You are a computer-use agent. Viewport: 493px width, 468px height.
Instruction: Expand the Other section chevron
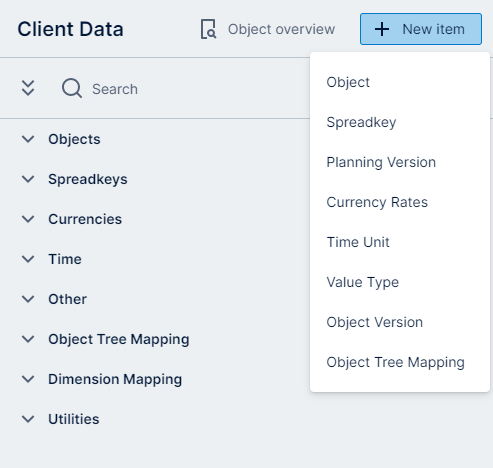pos(28,299)
